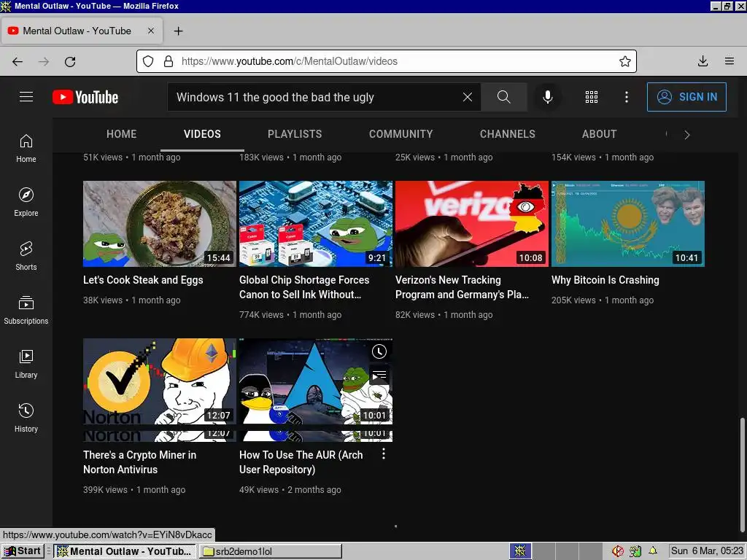Open the Firefox application menu
This screenshot has width=747, height=560.
(729, 61)
